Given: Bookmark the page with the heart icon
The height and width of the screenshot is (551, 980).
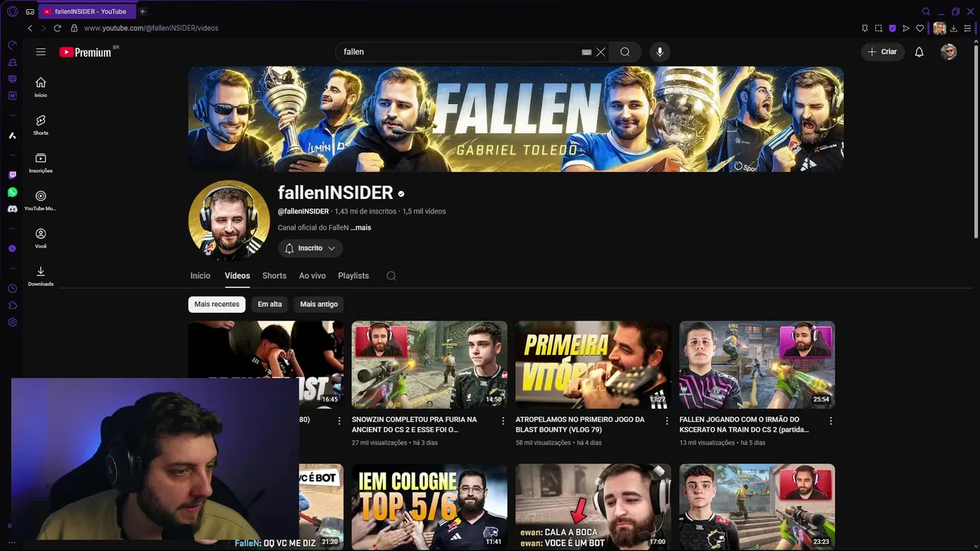Looking at the screenshot, I should 920,28.
